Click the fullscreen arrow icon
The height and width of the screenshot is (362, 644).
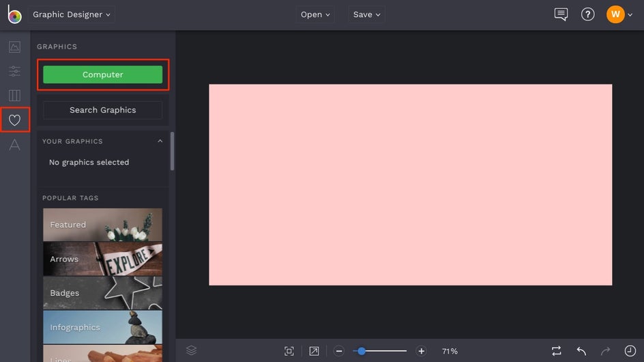point(314,351)
